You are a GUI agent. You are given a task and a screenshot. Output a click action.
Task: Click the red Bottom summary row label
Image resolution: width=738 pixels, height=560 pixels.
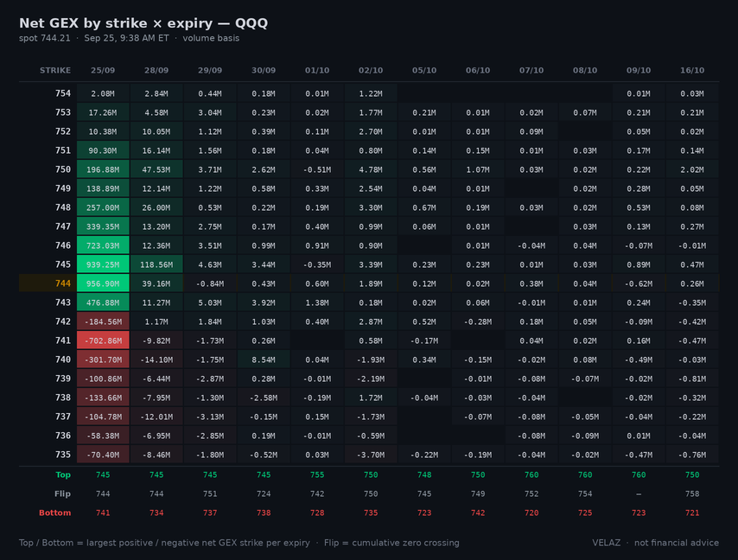55,513
